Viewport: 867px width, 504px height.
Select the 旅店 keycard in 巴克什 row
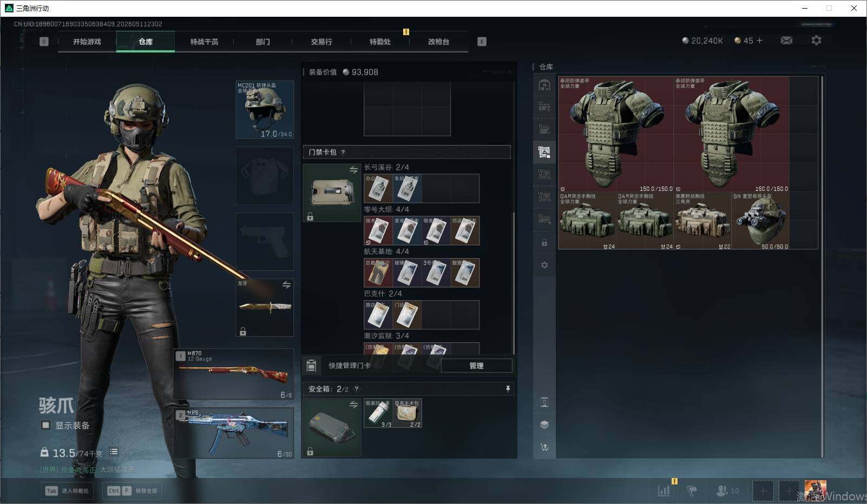tap(378, 315)
